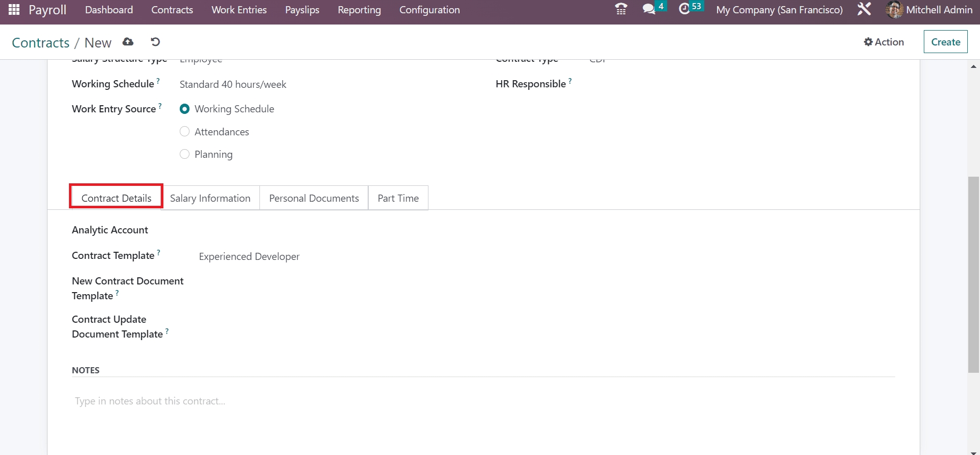This screenshot has height=455, width=980.
Task: Go back to Contracts breadcrumb link
Action: click(x=40, y=42)
